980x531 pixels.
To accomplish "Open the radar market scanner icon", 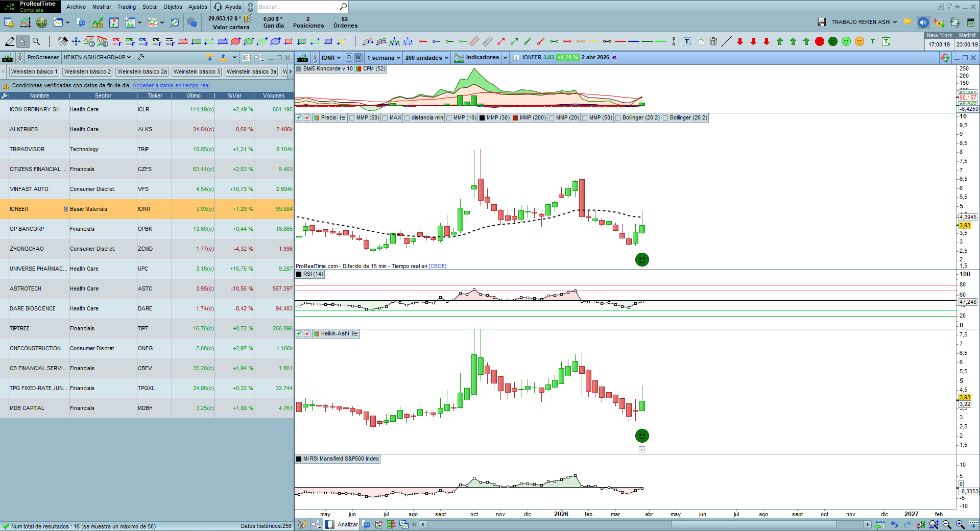I will coord(42,22).
